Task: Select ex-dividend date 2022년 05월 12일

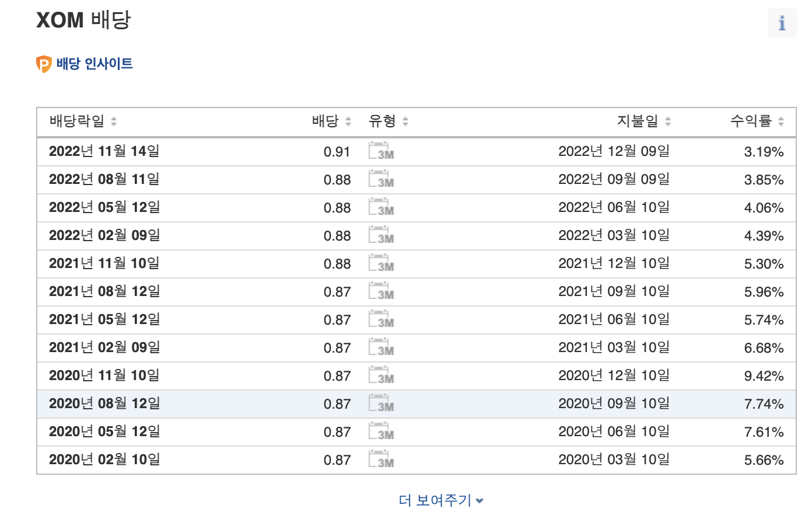Action: point(104,207)
